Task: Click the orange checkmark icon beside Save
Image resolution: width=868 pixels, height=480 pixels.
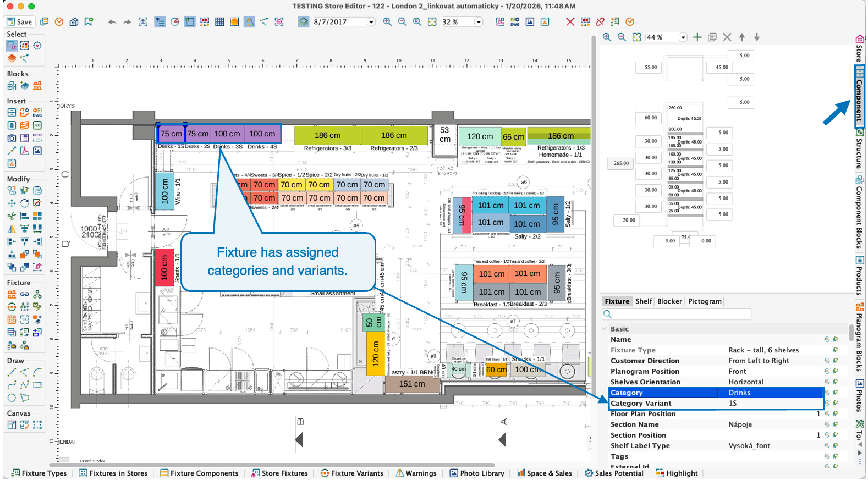Action: [59, 22]
